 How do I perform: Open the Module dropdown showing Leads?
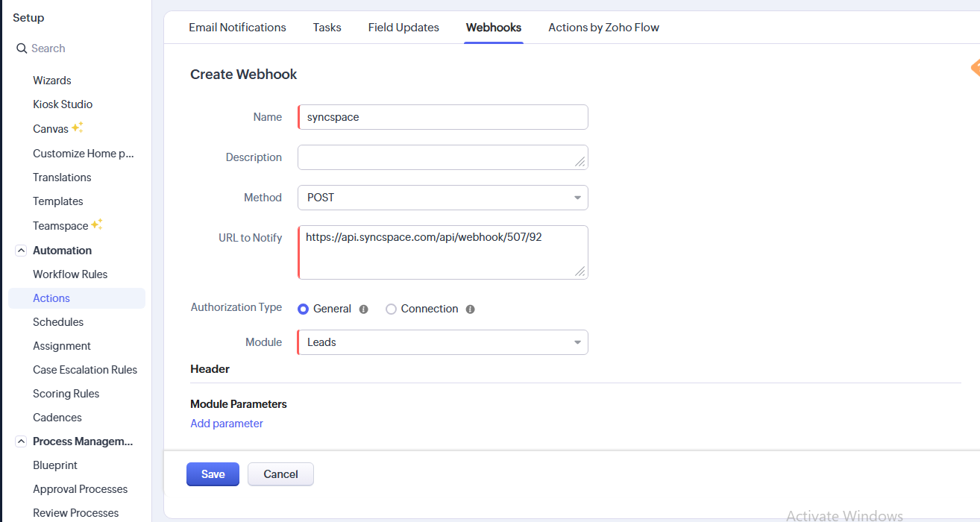pos(442,342)
